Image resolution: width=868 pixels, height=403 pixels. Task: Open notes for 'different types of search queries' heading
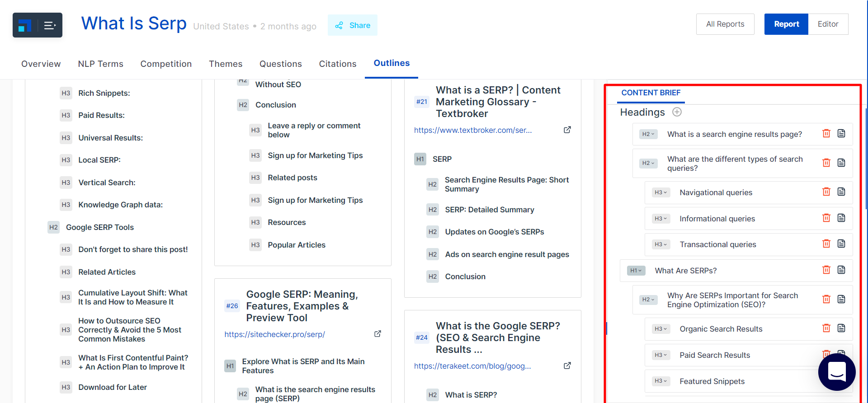point(841,163)
